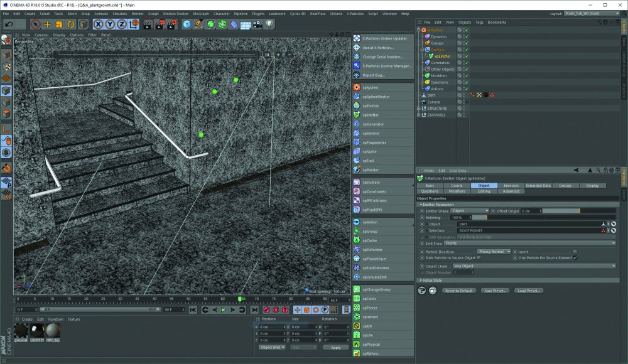Viewport: 628px width, 364px height.
Task: Activate the Rotate tool
Action: (71, 24)
